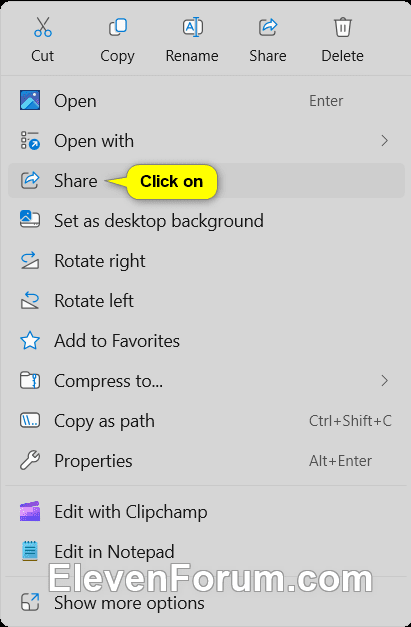Click the Edit with Clipchamp icon
The width and height of the screenshot is (411, 627).
[x=30, y=511]
